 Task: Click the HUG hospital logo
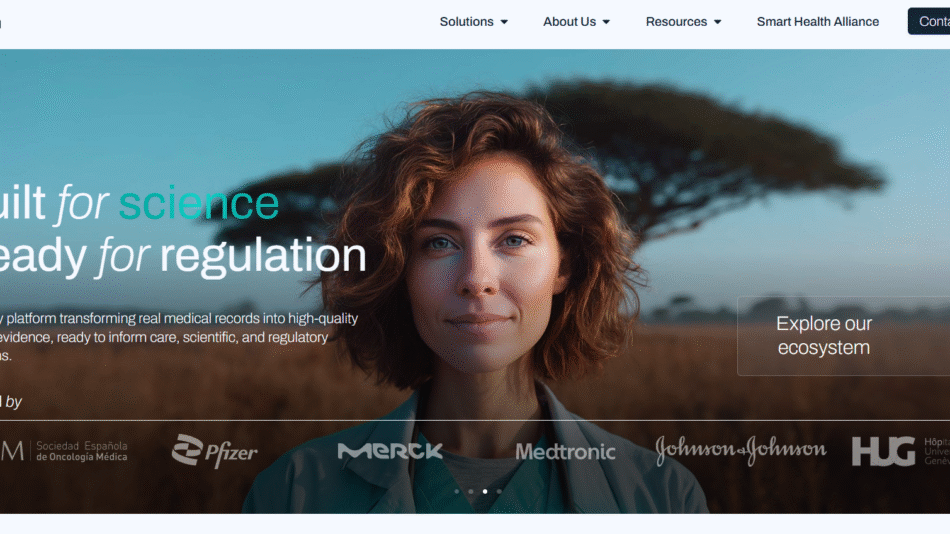tap(900, 451)
